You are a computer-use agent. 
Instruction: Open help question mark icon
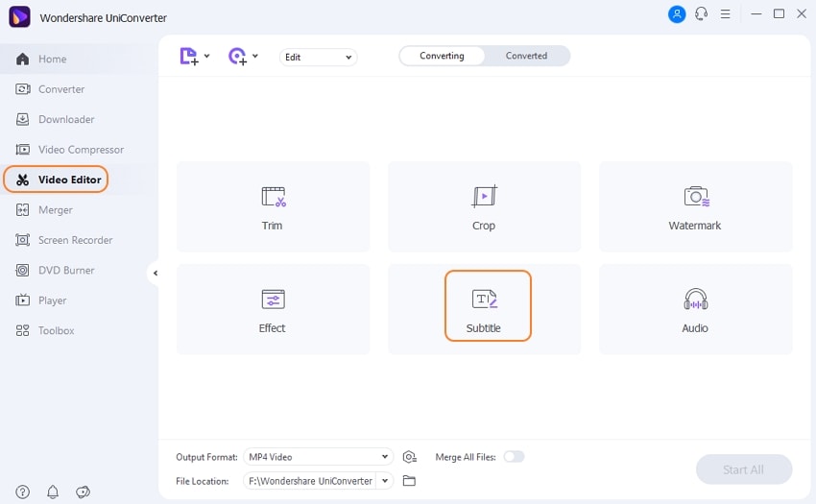click(x=22, y=492)
